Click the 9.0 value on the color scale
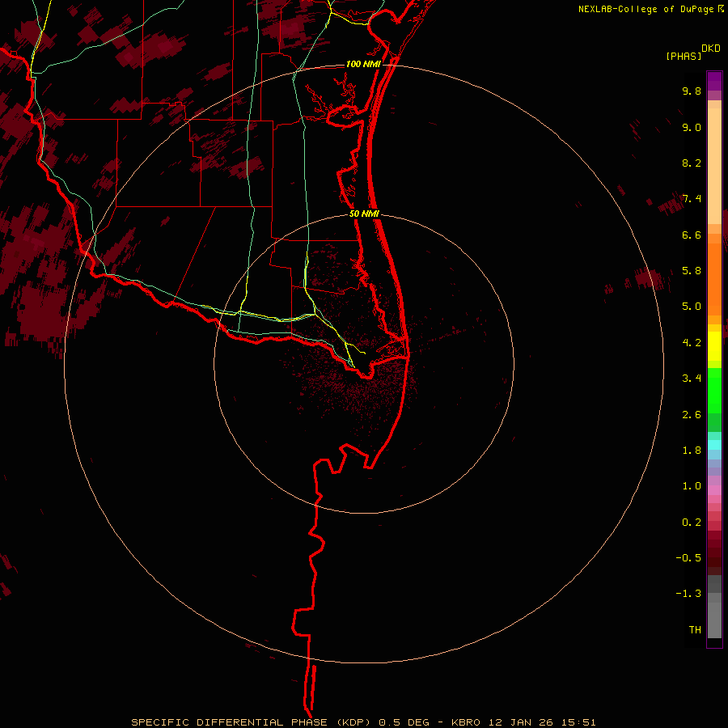This screenshot has width=728, height=728. coord(692,127)
